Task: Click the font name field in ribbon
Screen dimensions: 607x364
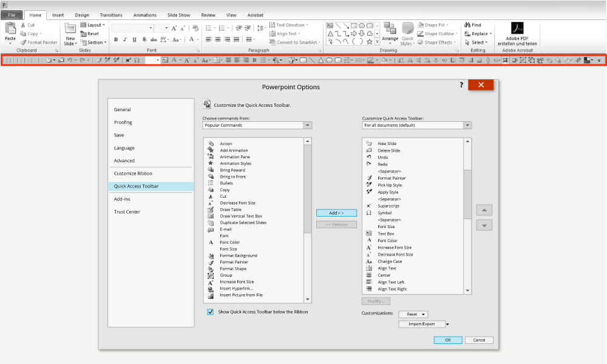Action: point(132,29)
